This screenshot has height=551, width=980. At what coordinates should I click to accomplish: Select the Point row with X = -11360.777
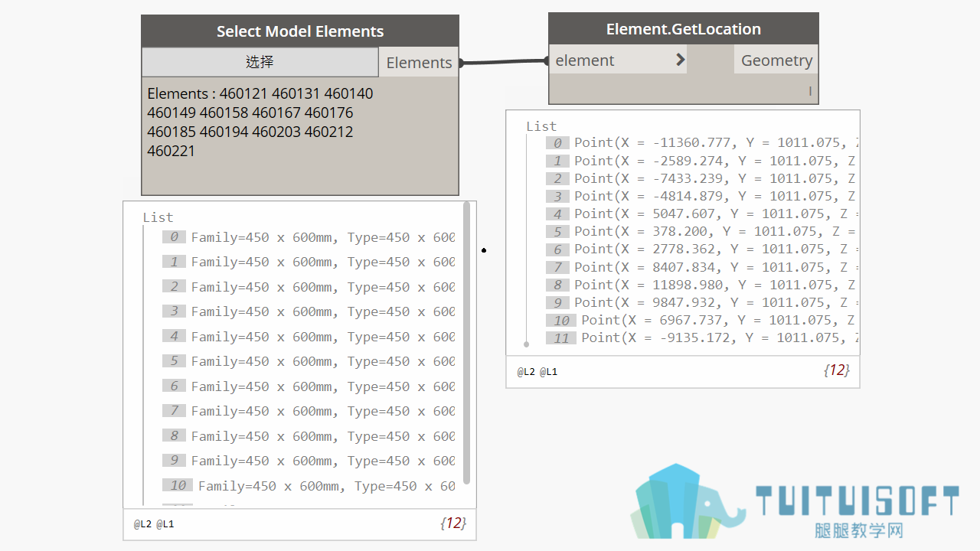tap(702, 143)
